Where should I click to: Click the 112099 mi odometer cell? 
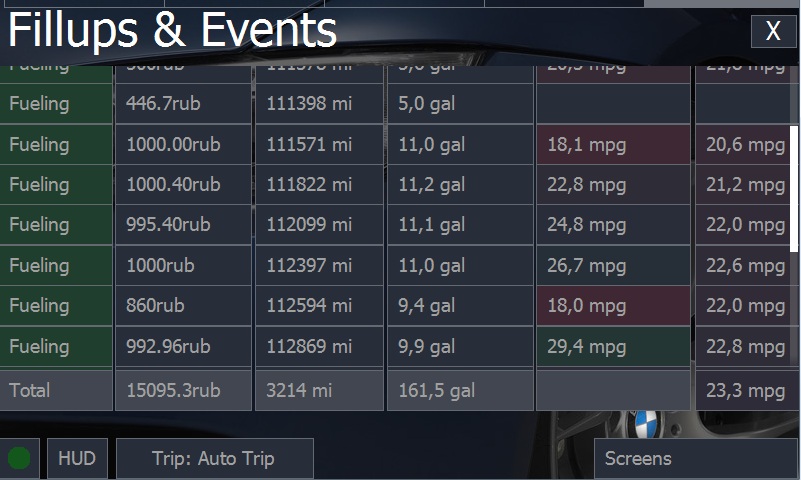tap(319, 225)
